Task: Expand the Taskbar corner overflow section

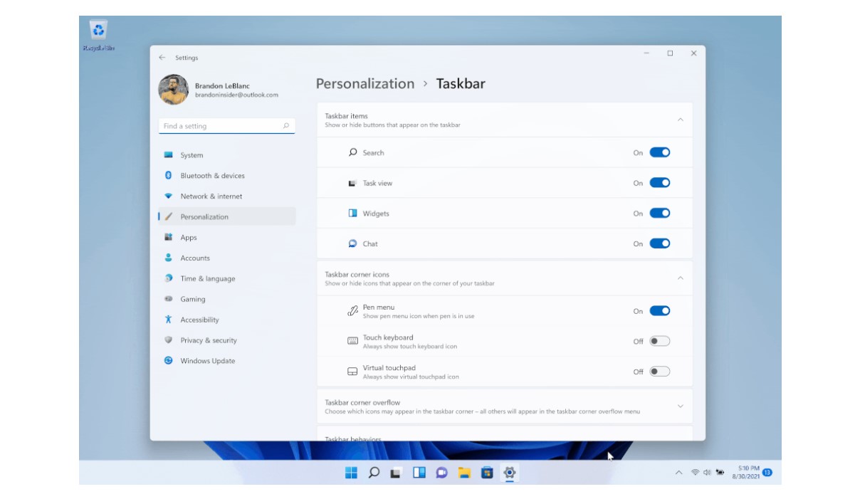Action: click(x=680, y=406)
